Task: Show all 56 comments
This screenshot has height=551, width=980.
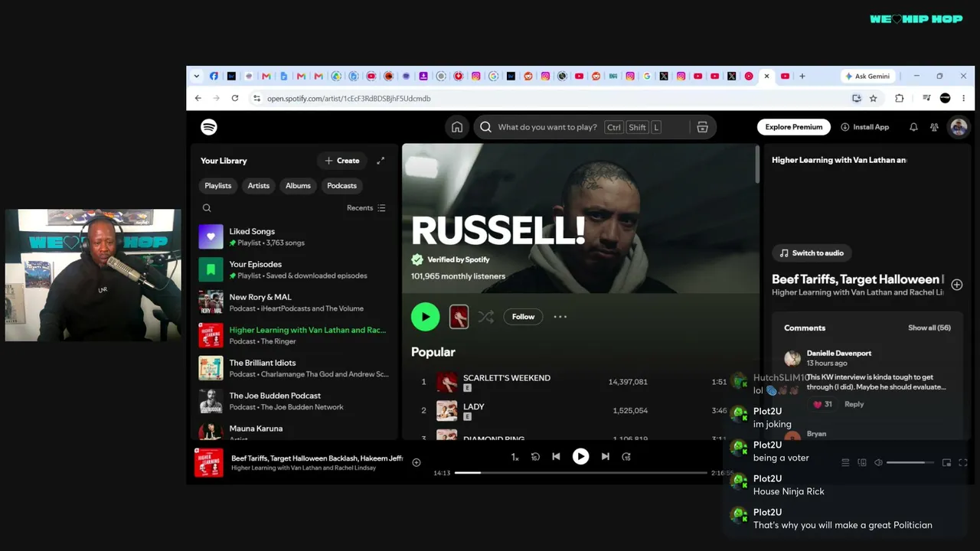Action: tap(929, 328)
